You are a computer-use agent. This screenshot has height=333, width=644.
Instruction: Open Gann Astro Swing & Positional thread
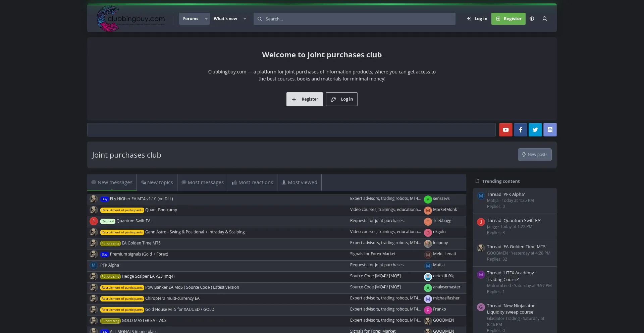(195, 232)
